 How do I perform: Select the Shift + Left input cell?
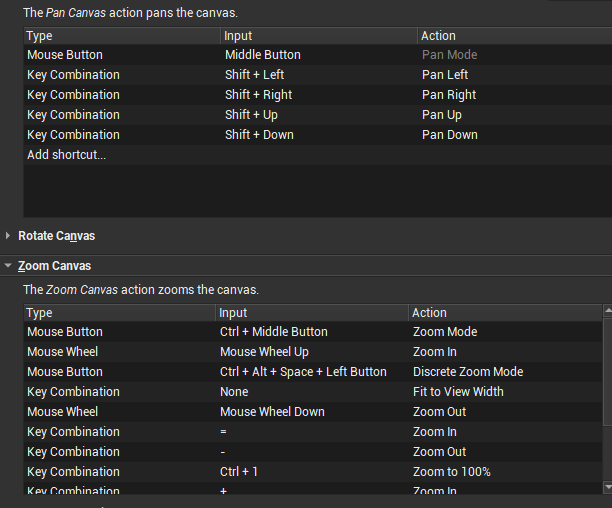254,75
